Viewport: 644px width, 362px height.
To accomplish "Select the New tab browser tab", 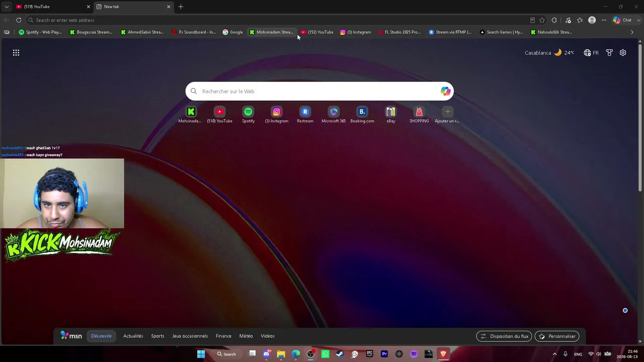I will coord(134,7).
